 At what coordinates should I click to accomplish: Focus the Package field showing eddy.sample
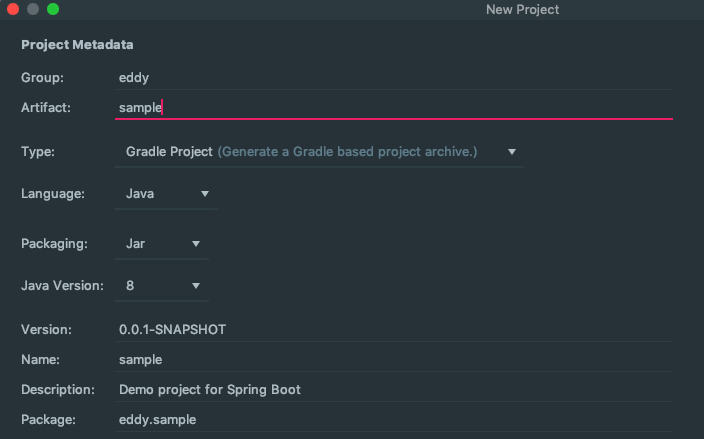[x=390, y=420]
